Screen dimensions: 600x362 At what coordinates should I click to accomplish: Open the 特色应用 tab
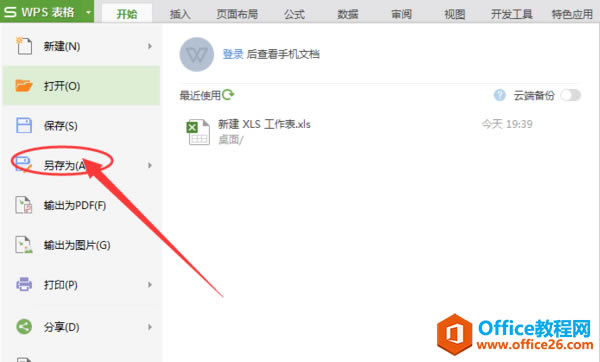tap(572, 14)
